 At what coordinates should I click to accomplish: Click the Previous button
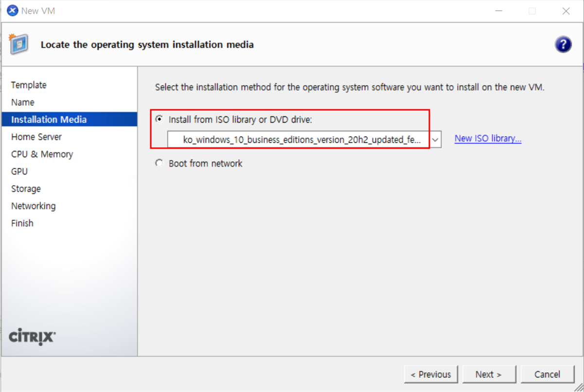click(431, 375)
